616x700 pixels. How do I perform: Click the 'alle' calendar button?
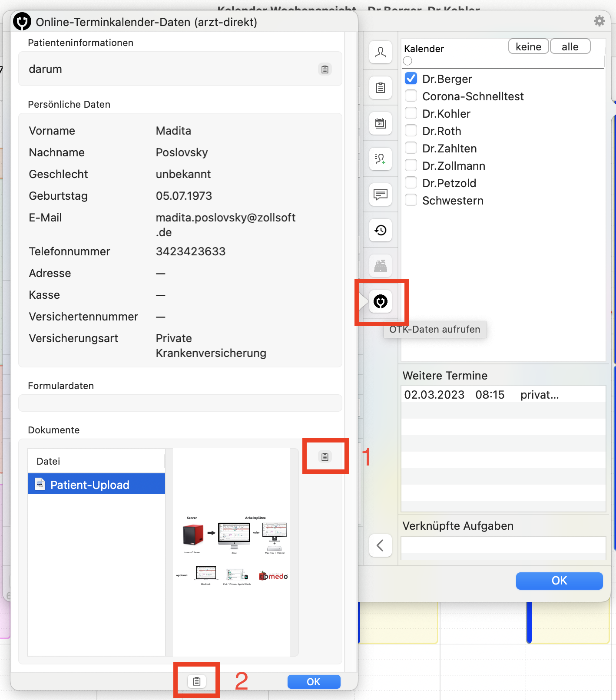pyautogui.click(x=570, y=46)
